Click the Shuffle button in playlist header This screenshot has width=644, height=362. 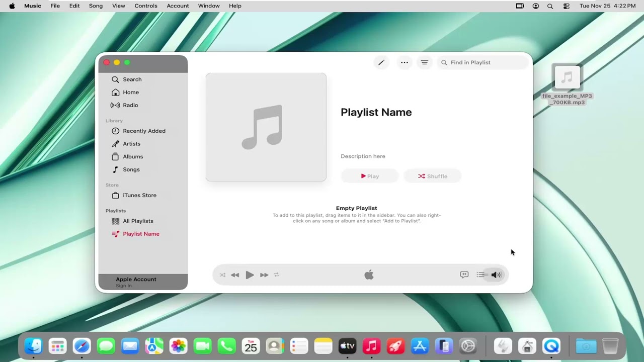[x=433, y=176]
